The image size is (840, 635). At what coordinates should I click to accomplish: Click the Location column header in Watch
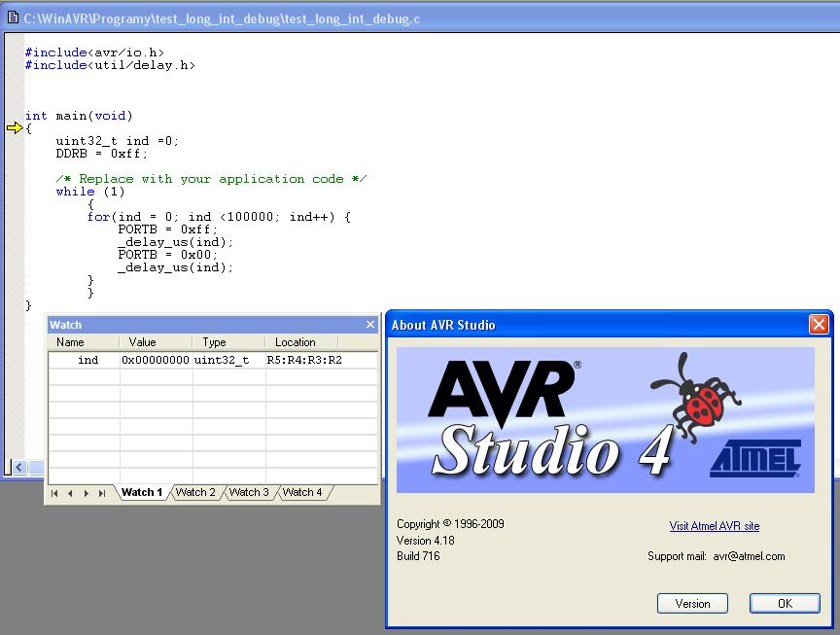tap(301, 342)
